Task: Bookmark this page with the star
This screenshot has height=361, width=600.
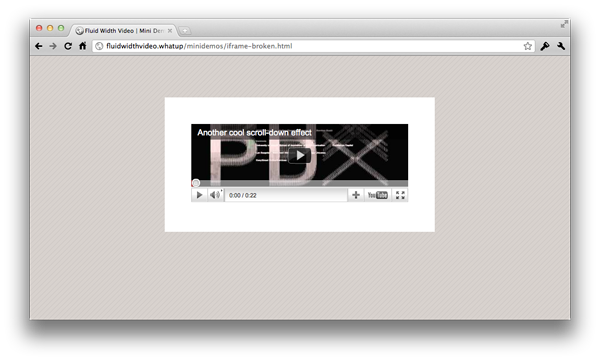Action: pyautogui.click(x=527, y=46)
